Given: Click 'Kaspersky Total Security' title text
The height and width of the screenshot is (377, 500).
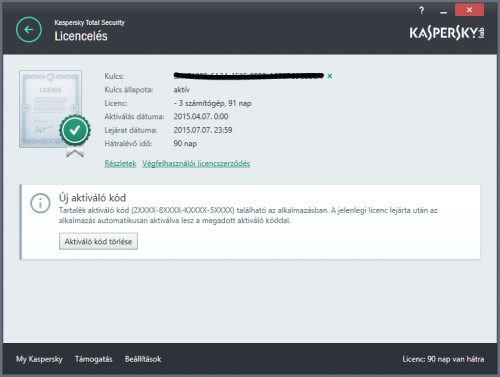Looking at the screenshot, I should [89, 23].
